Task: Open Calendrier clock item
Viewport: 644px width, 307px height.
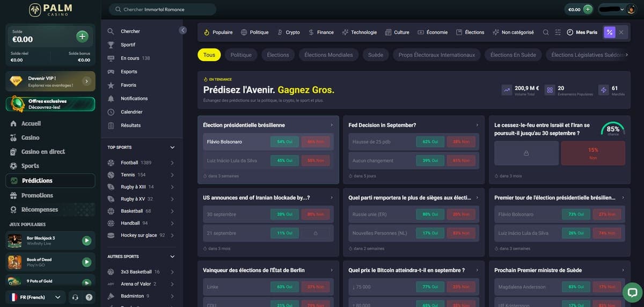Action: (x=131, y=112)
